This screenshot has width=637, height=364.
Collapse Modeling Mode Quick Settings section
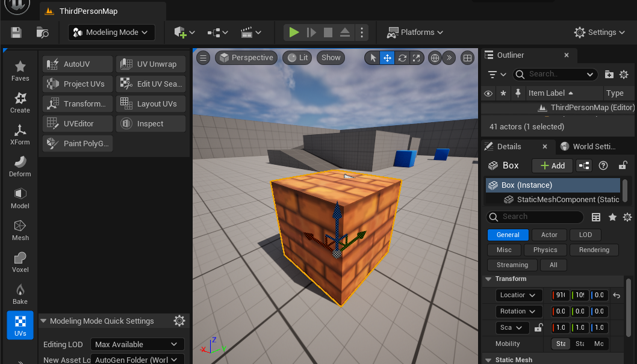click(x=43, y=321)
